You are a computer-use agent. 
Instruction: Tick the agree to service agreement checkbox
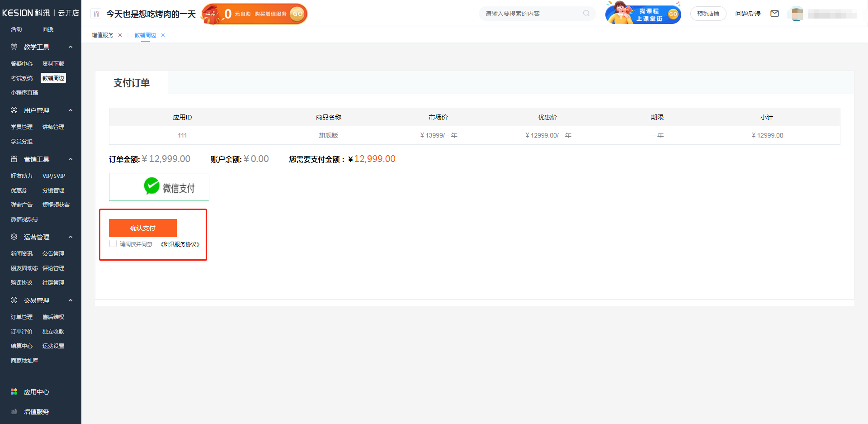(x=113, y=243)
